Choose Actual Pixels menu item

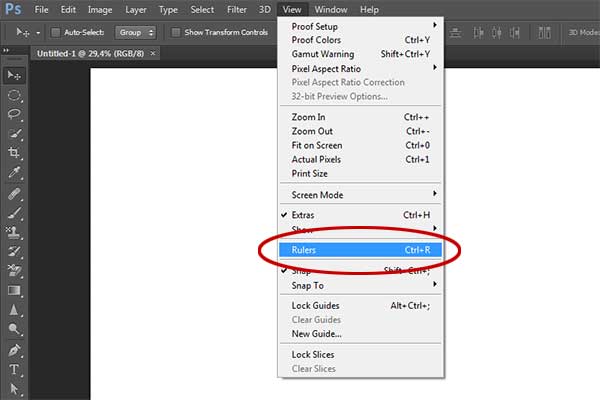(x=360, y=159)
